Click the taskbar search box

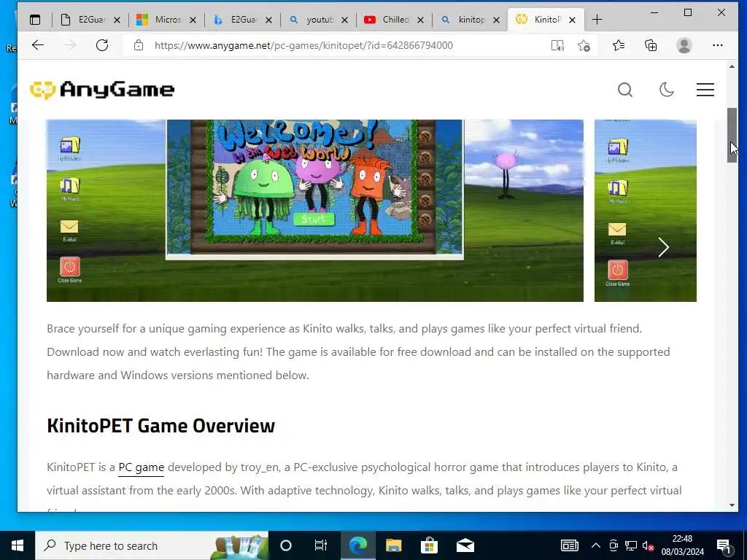152,545
